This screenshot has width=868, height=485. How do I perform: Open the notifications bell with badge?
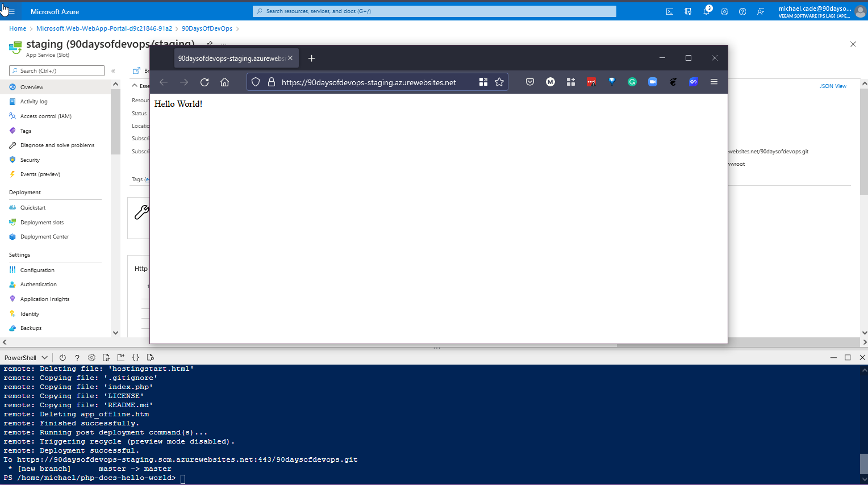706,11
